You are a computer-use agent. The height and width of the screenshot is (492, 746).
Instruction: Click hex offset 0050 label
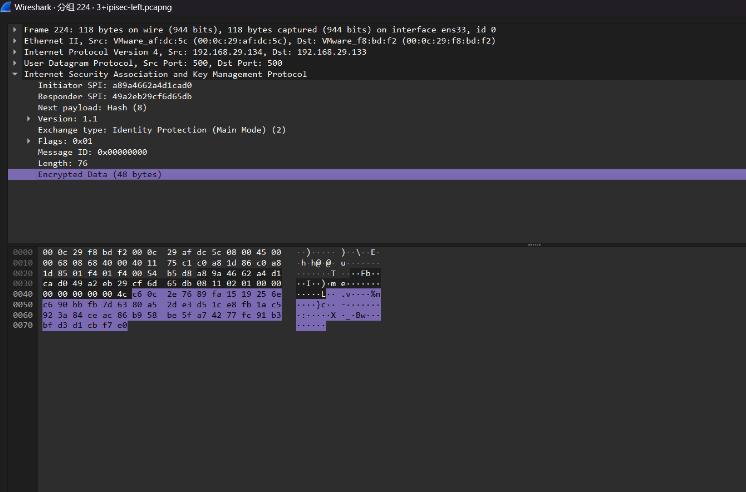tap(23, 305)
